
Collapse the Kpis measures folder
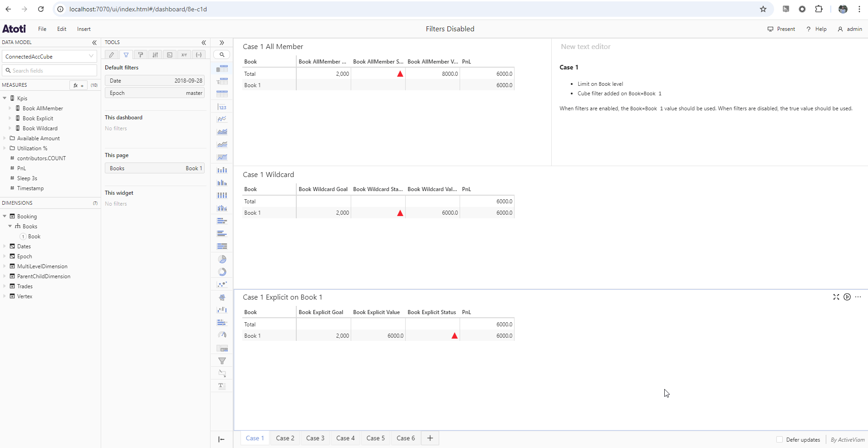point(5,98)
